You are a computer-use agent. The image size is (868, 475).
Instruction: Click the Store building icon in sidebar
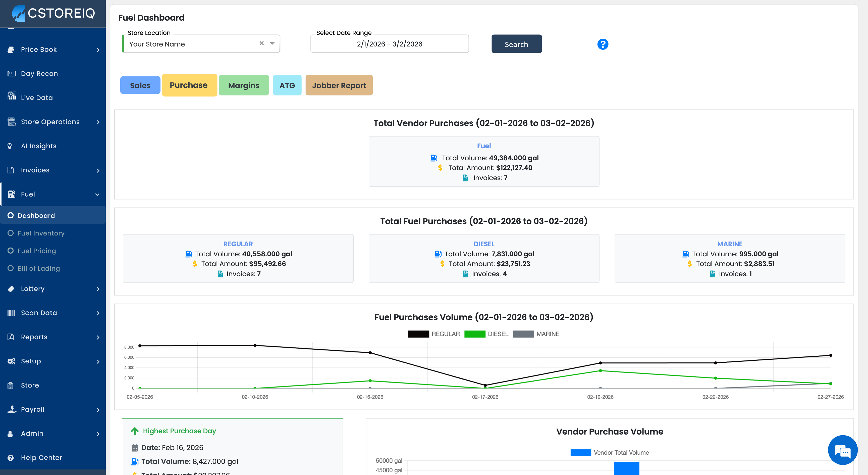pyautogui.click(x=11, y=385)
